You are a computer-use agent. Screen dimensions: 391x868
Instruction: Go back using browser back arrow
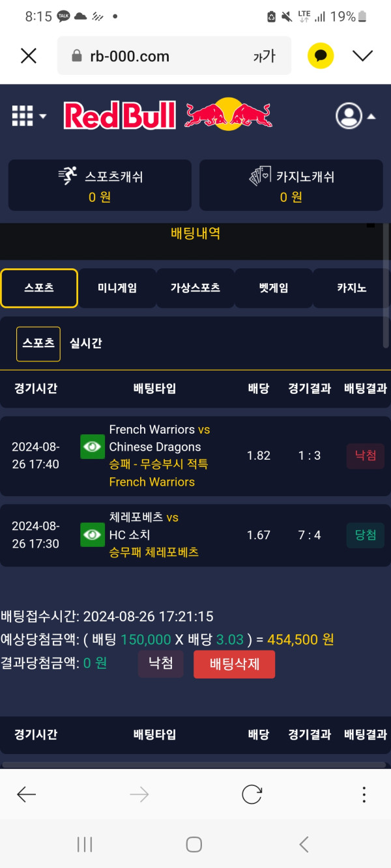pyautogui.click(x=27, y=794)
